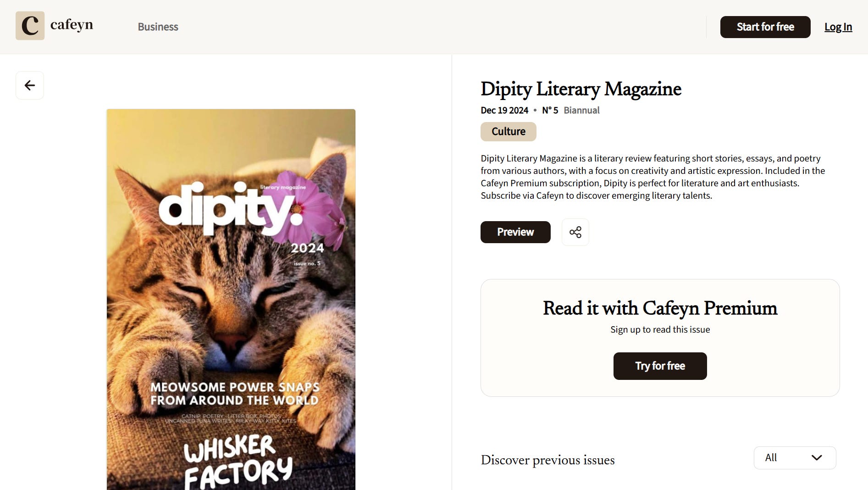The image size is (868, 490).
Task: Open the Business menu item
Action: [x=158, y=27]
